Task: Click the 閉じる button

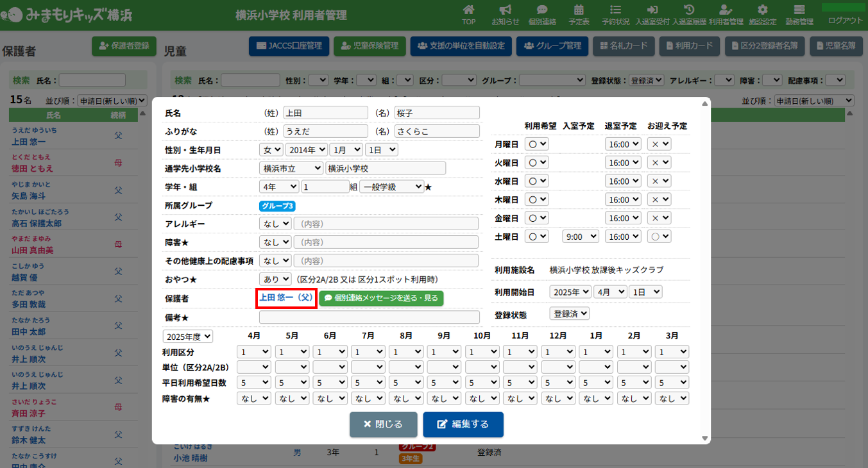Action: point(383,424)
